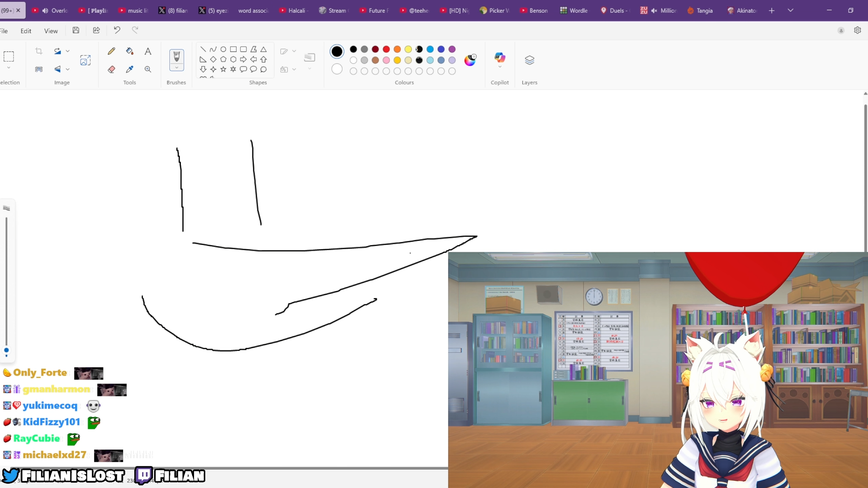The width and height of the screenshot is (868, 488).
Task: Pick the purple colour swatch
Action: (x=452, y=49)
